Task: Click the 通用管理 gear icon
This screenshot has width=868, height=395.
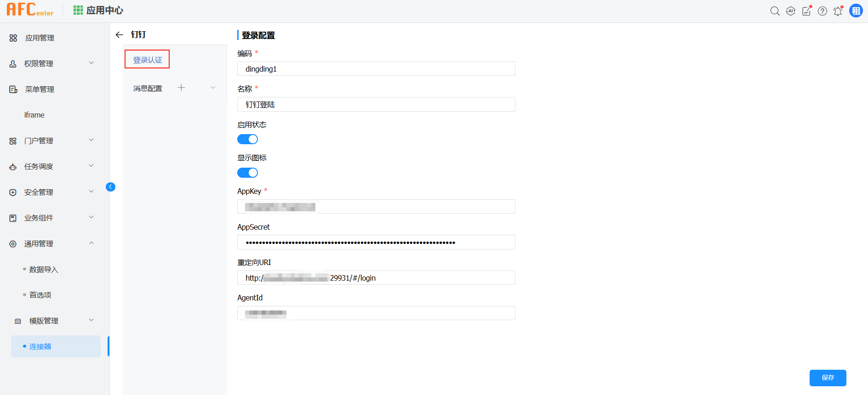Action: (x=13, y=244)
